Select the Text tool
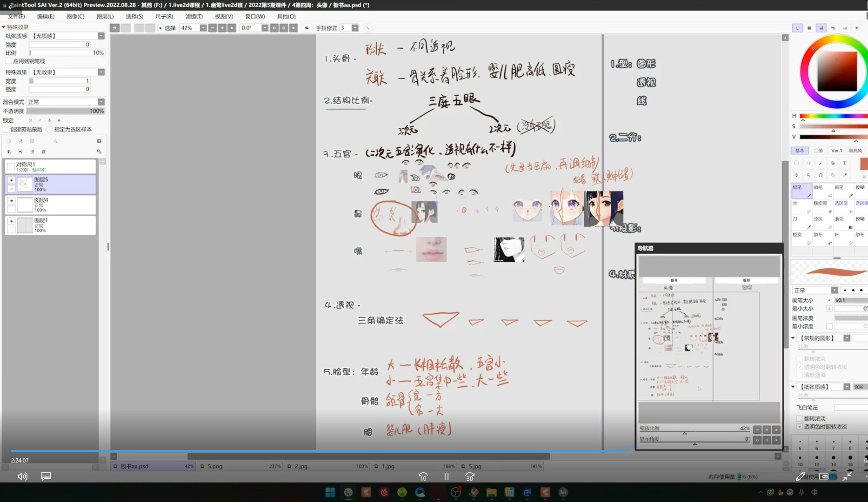 point(845,163)
